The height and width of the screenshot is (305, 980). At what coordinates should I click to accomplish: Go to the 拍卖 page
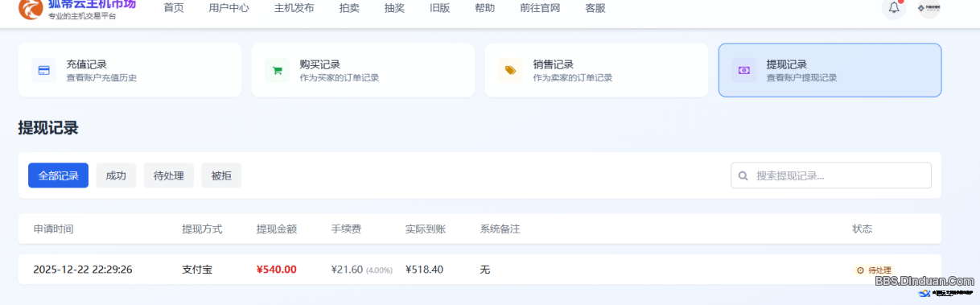coord(350,8)
